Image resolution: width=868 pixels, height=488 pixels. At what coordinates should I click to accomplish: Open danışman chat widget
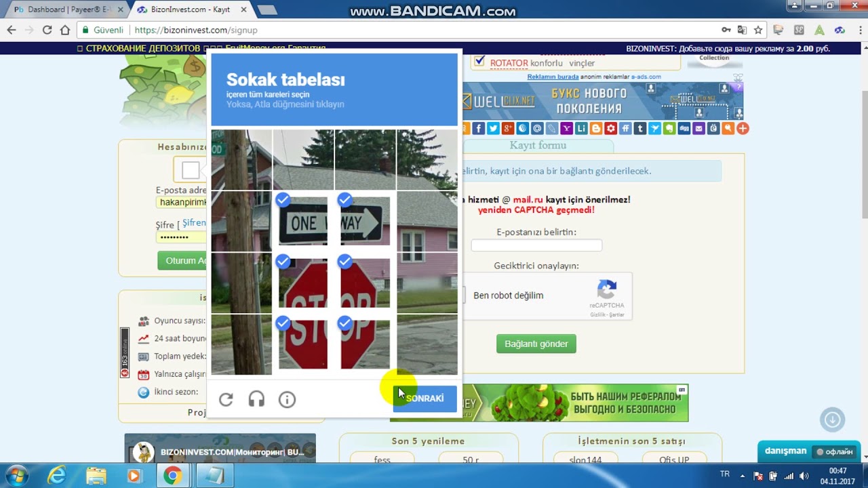click(808, 451)
